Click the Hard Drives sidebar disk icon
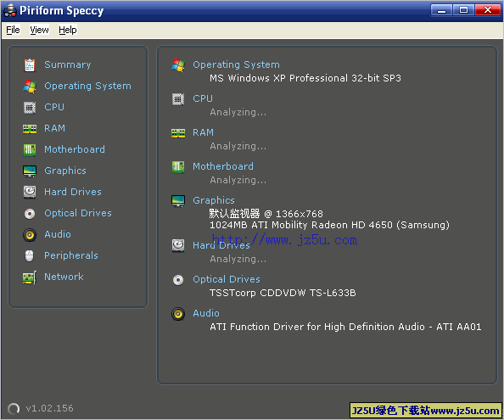Viewport: 504px width, 420px height. coord(30,192)
